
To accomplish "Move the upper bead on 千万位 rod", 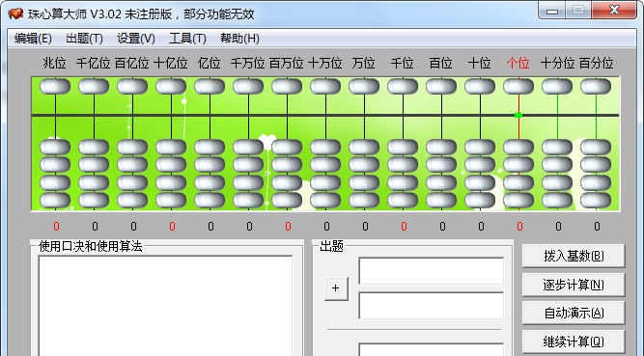I will pyautogui.click(x=248, y=87).
